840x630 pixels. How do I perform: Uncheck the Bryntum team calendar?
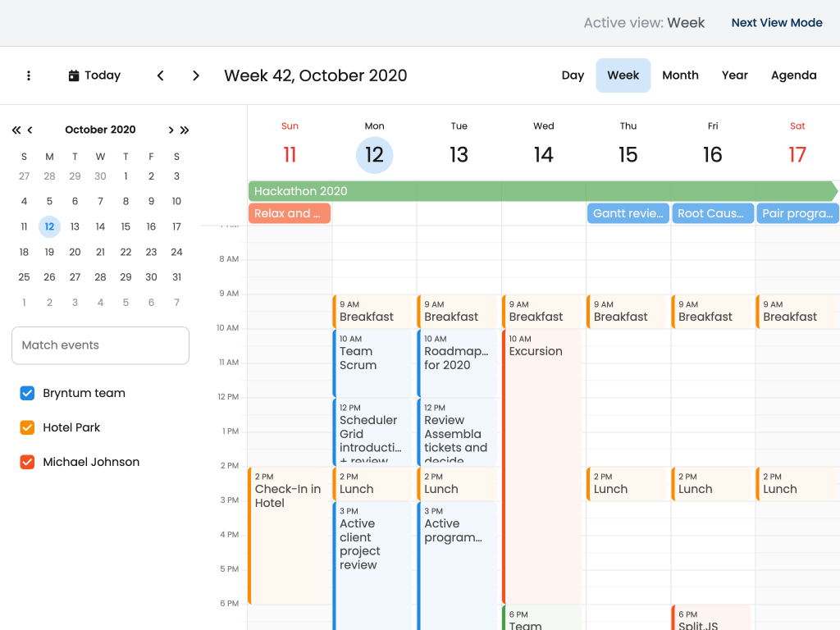27,393
